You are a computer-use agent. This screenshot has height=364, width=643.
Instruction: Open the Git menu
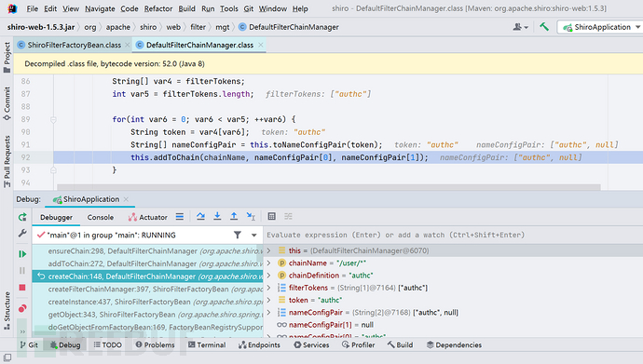point(248,8)
